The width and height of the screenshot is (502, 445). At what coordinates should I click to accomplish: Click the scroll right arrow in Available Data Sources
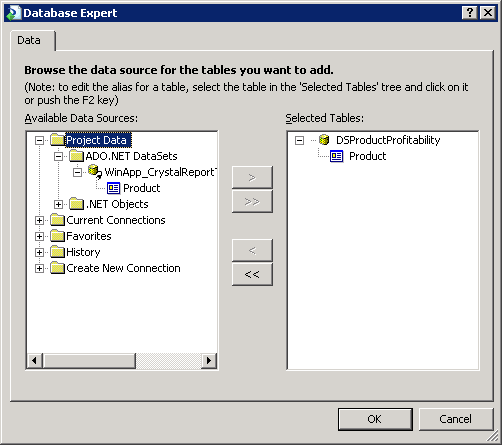(209, 361)
